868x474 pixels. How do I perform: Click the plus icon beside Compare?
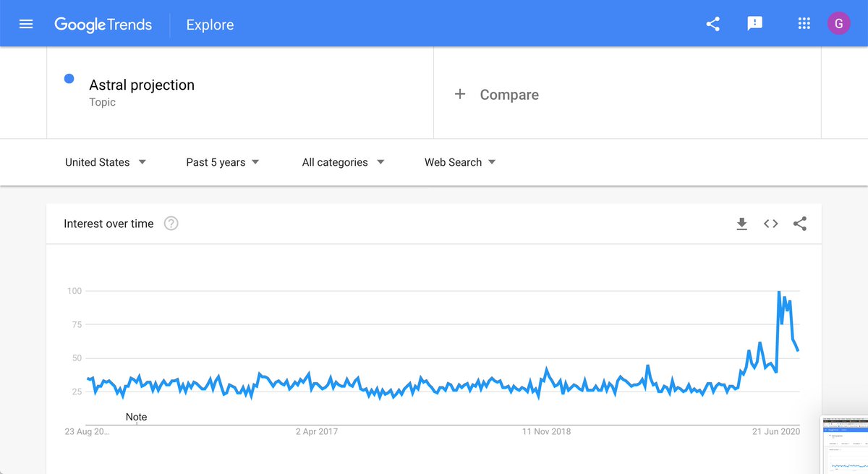click(x=459, y=94)
